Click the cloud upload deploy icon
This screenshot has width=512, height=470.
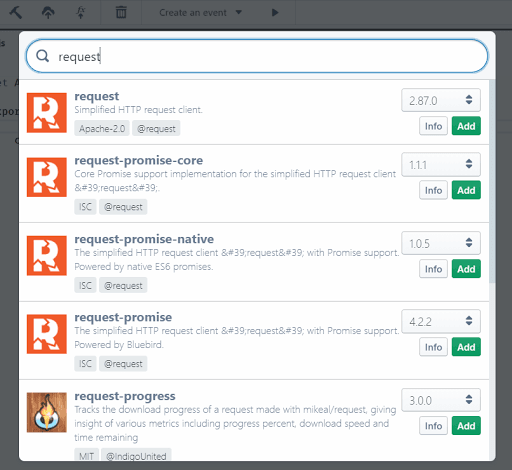click(48, 13)
